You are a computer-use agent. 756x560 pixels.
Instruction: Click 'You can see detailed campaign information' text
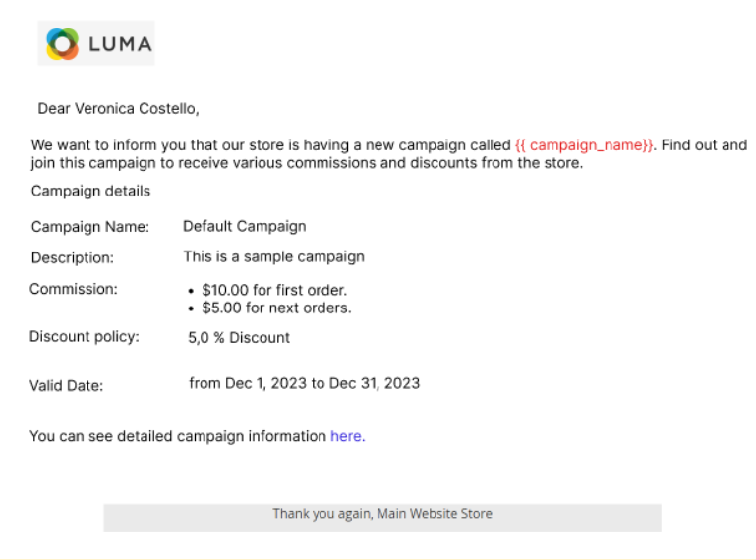coord(178,436)
